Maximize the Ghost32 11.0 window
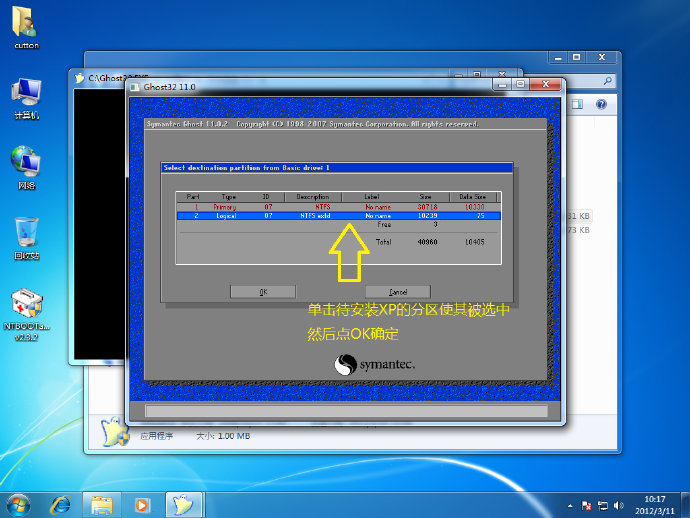Viewport: 690px width, 518px height. (521, 84)
